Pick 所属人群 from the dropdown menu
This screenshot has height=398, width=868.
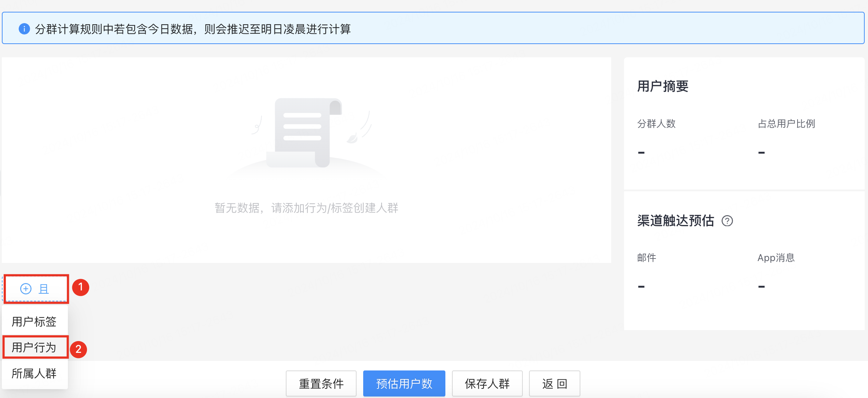pos(34,373)
